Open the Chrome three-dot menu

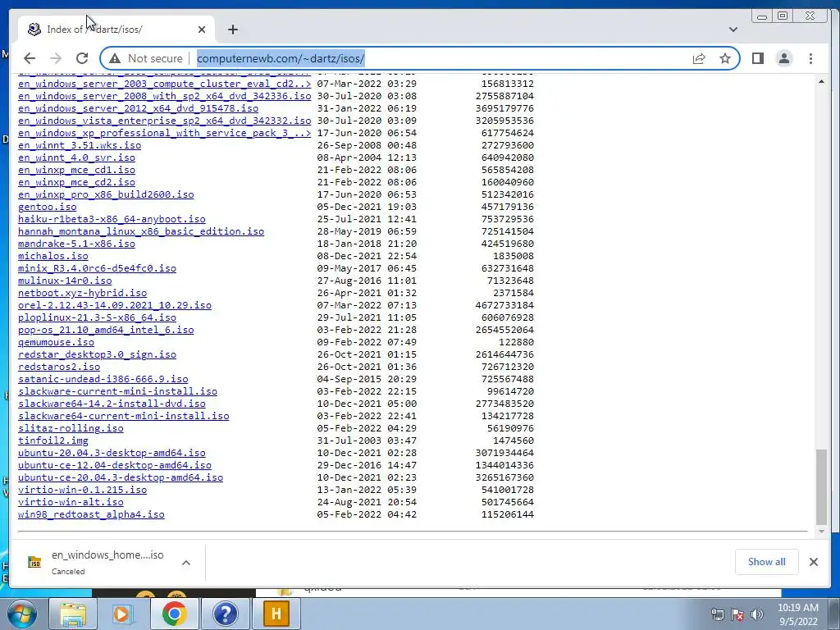point(810,58)
